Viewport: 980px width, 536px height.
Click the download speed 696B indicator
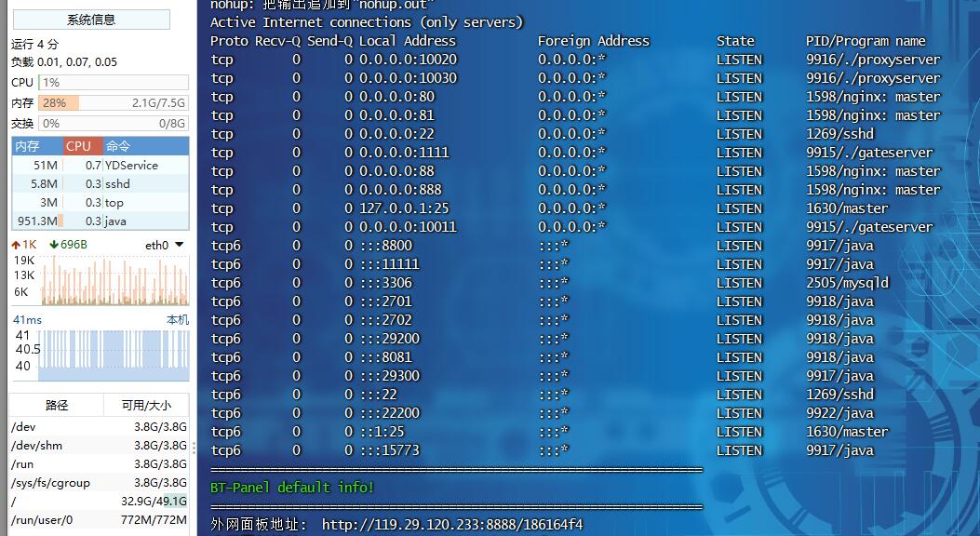pyautogui.click(x=68, y=245)
